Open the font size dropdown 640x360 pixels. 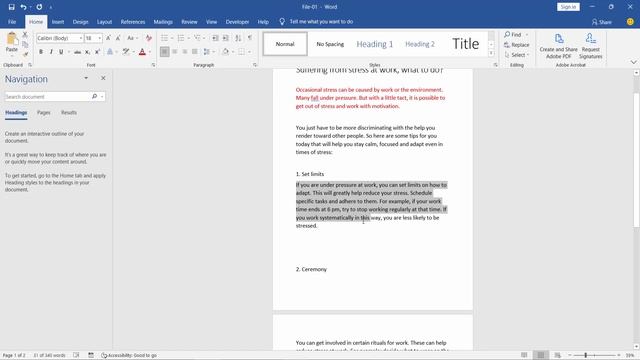click(x=100, y=38)
